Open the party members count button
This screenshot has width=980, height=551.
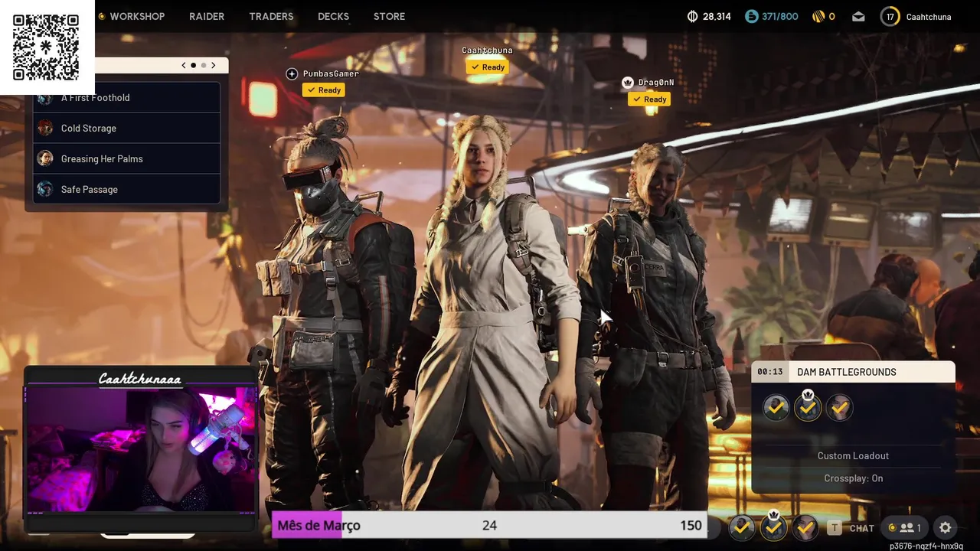point(905,527)
